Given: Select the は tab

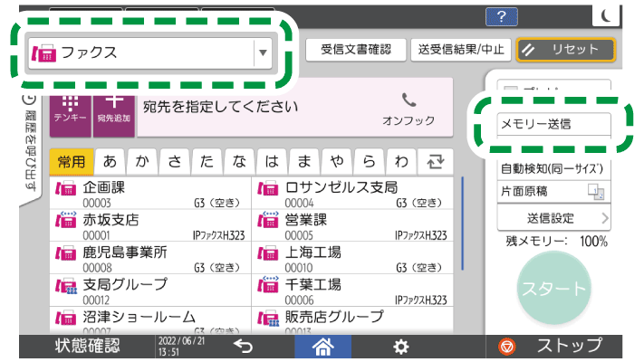Looking at the screenshot, I should pos(272,162).
